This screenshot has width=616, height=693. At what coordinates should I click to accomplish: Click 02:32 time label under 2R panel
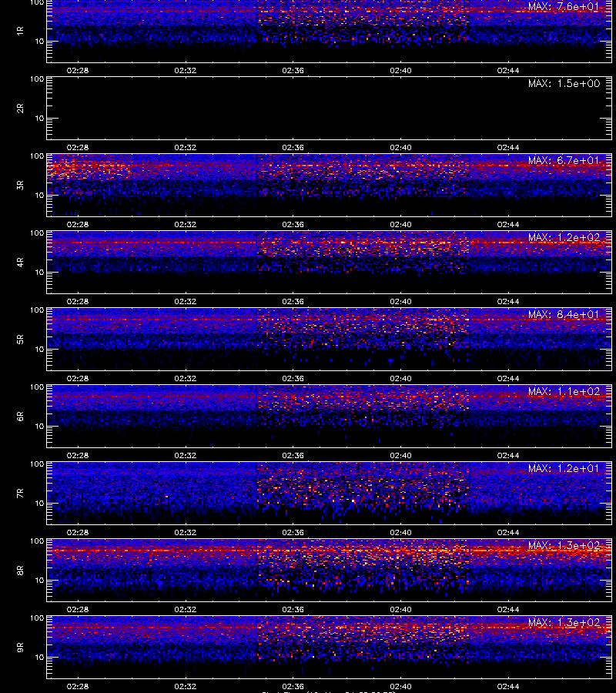185,148
